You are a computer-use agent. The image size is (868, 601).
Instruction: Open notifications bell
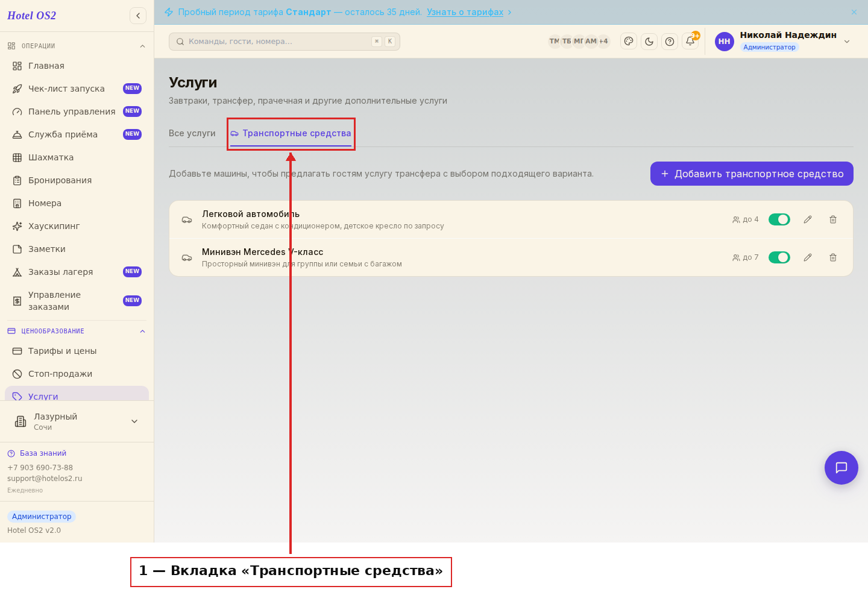coord(690,42)
